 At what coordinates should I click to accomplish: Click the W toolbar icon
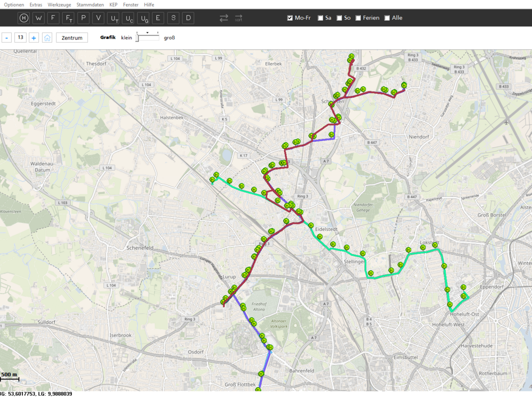pos(38,18)
